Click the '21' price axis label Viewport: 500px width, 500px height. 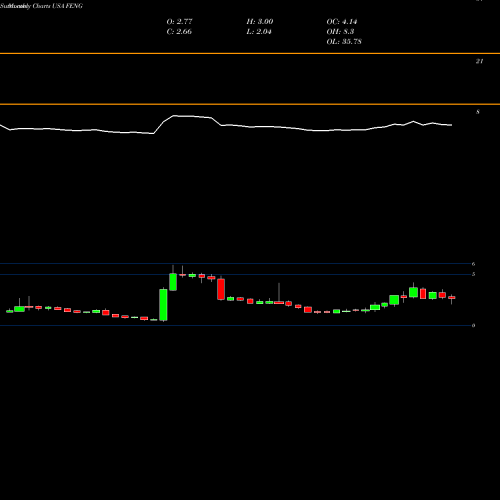coord(479,61)
